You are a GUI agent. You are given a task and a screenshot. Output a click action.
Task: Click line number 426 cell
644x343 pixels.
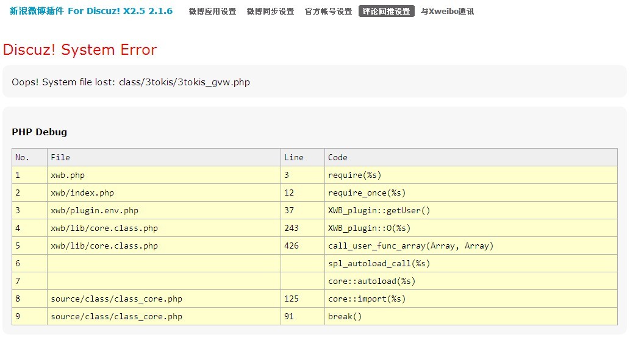(302, 246)
